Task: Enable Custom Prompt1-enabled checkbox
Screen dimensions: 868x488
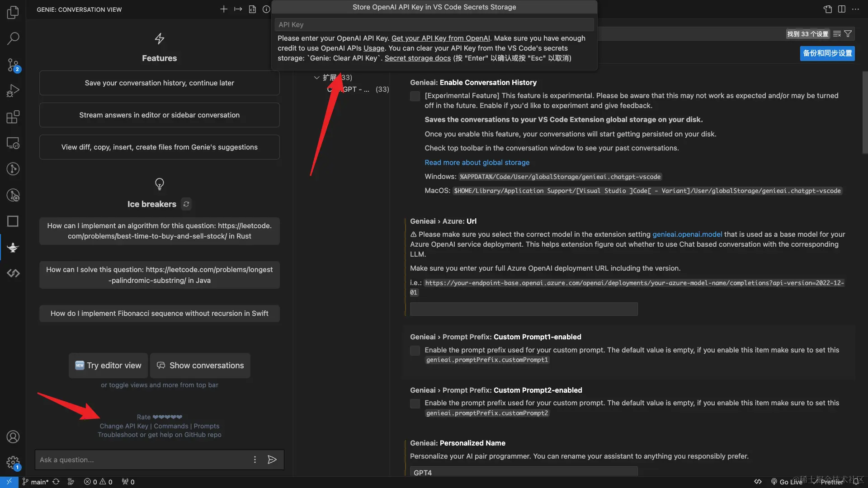Action: point(415,350)
